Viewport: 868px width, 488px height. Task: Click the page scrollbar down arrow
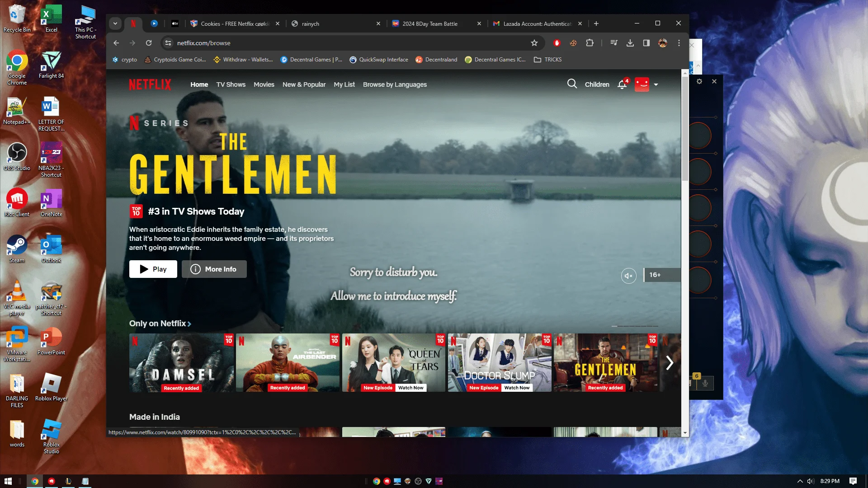[685, 433]
